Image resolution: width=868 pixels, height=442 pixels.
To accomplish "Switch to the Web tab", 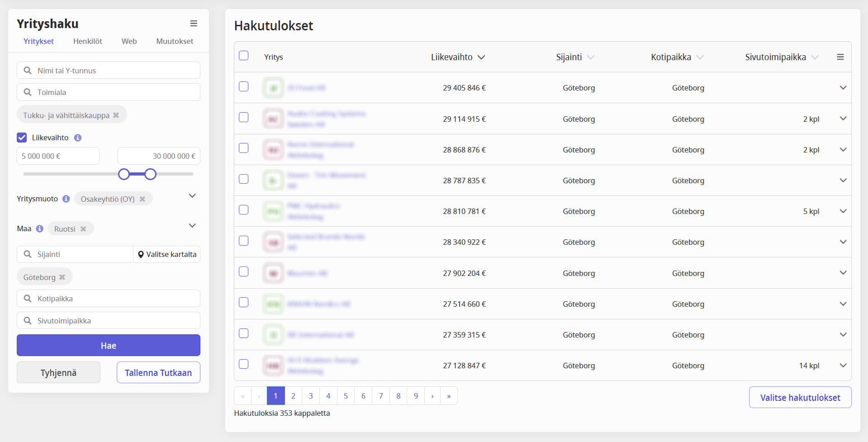I will click(x=129, y=41).
